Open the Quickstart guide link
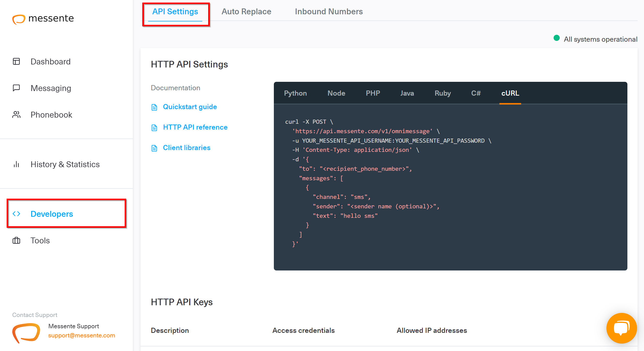 pyautogui.click(x=190, y=107)
